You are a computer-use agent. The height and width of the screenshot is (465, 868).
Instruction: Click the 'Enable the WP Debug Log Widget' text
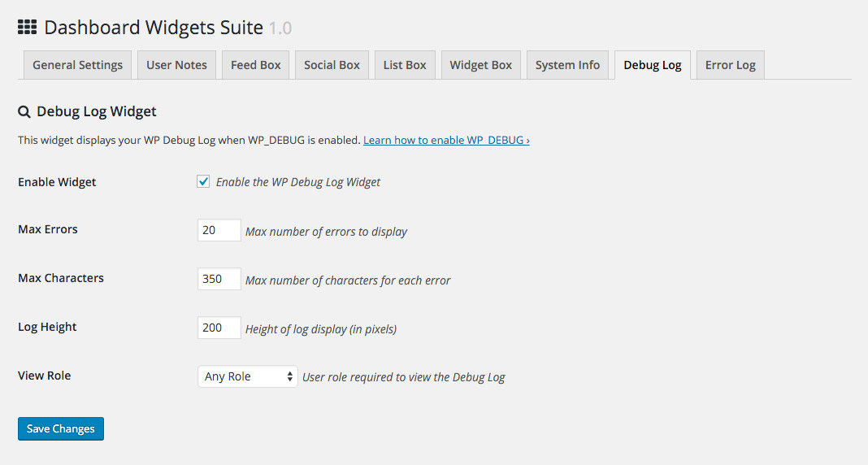click(x=297, y=182)
